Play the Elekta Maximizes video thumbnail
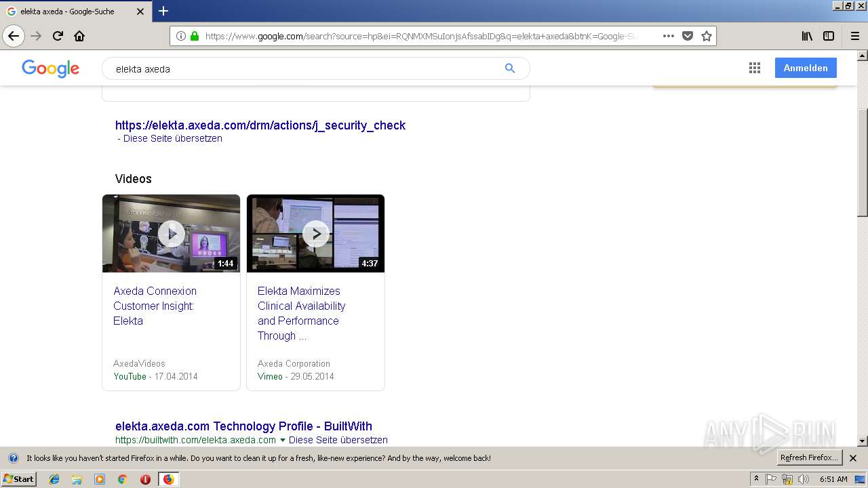Image resolution: width=868 pixels, height=488 pixels. [315, 233]
